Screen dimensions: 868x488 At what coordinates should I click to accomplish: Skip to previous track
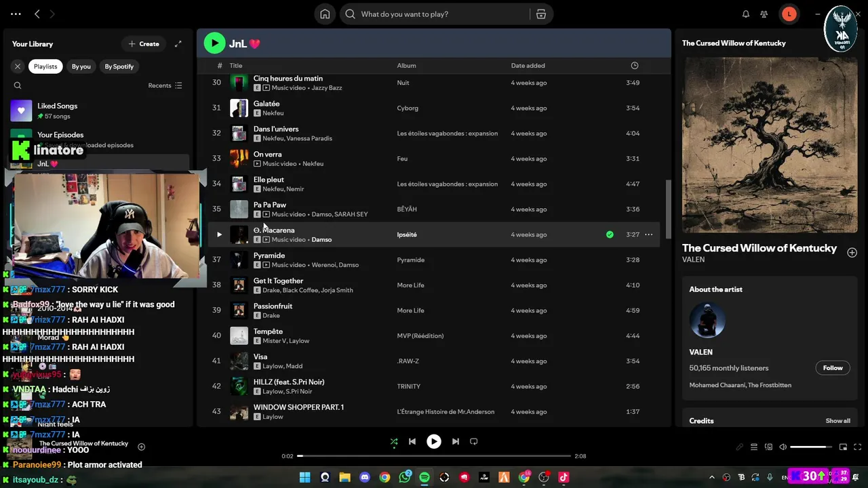pyautogui.click(x=412, y=441)
